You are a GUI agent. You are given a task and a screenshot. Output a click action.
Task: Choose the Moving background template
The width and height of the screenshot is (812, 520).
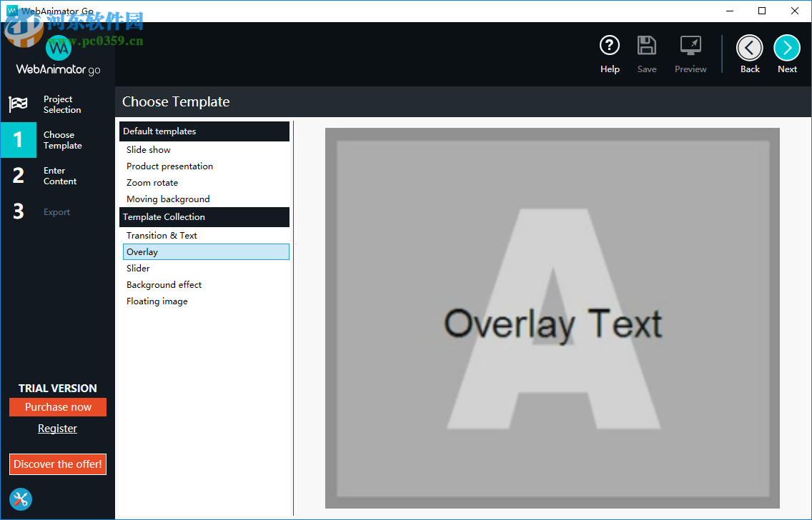tap(204, 199)
